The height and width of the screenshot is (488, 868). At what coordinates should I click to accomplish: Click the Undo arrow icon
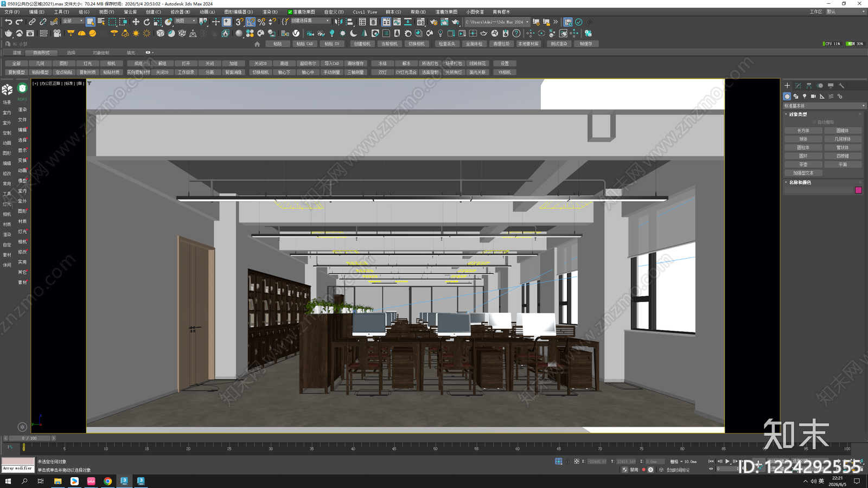8,22
